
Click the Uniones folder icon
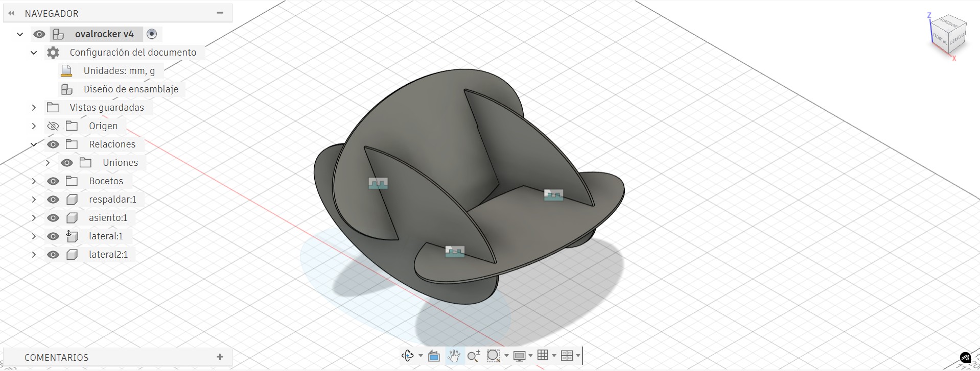point(86,162)
